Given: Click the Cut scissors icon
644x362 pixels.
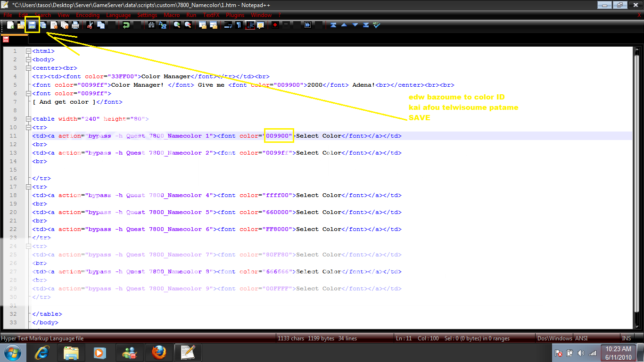Looking at the screenshot, I should (90, 25).
